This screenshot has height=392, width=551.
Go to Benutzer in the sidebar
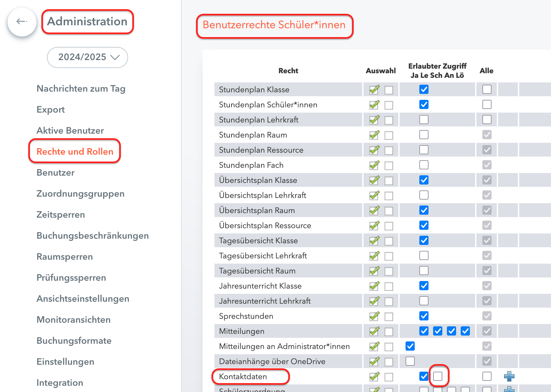(55, 173)
